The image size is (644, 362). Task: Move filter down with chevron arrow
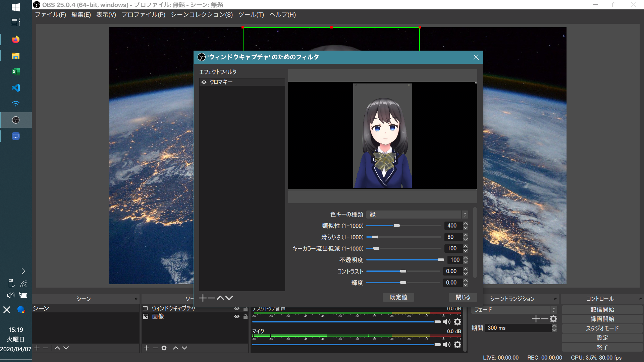tap(229, 298)
